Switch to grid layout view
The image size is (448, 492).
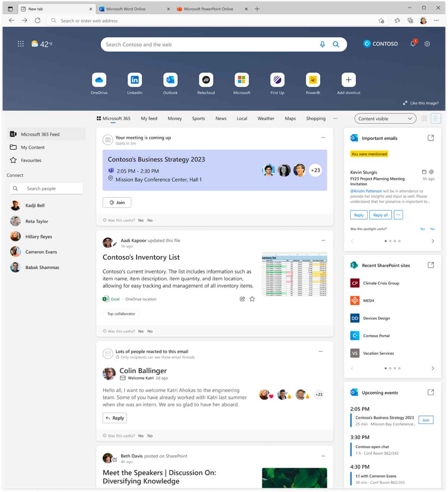coord(424,118)
